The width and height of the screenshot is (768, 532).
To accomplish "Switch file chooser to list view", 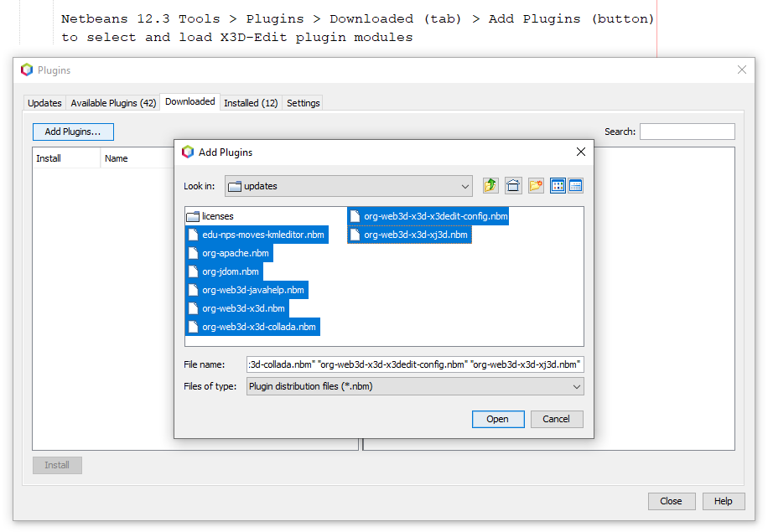I will coord(558,185).
